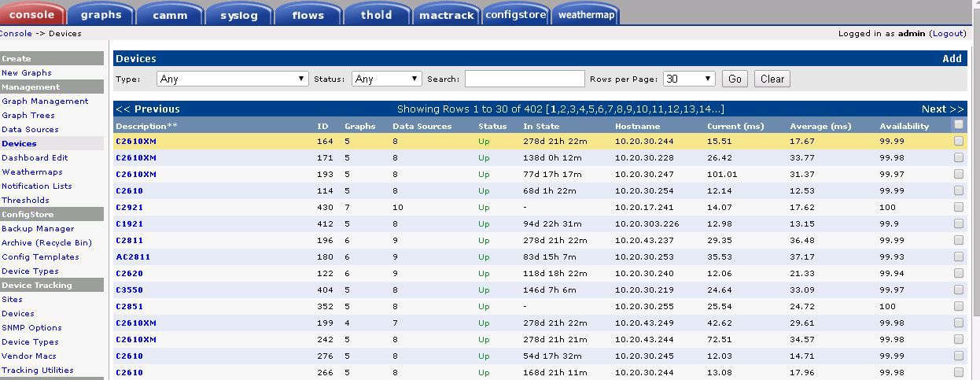
Task: Click the Console breadcrumb link
Action: click(16, 34)
